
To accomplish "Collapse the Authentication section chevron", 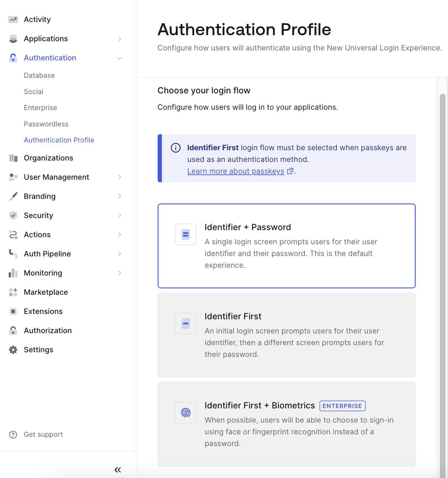I will point(120,58).
